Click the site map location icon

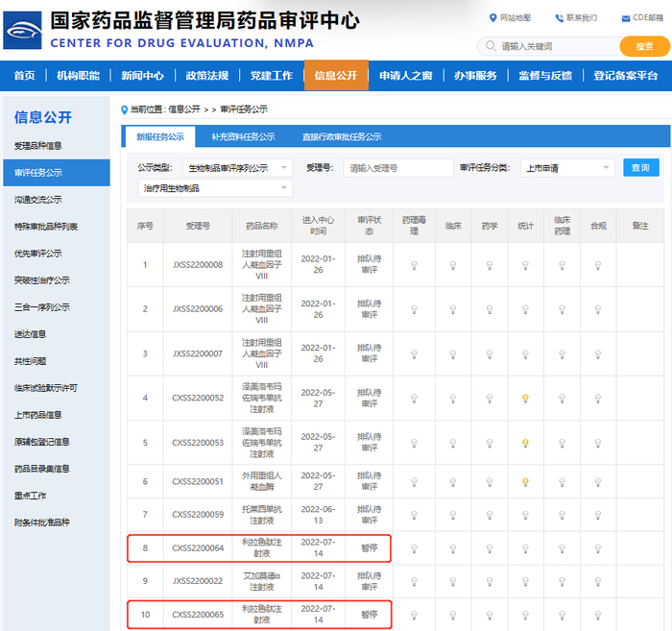point(492,17)
